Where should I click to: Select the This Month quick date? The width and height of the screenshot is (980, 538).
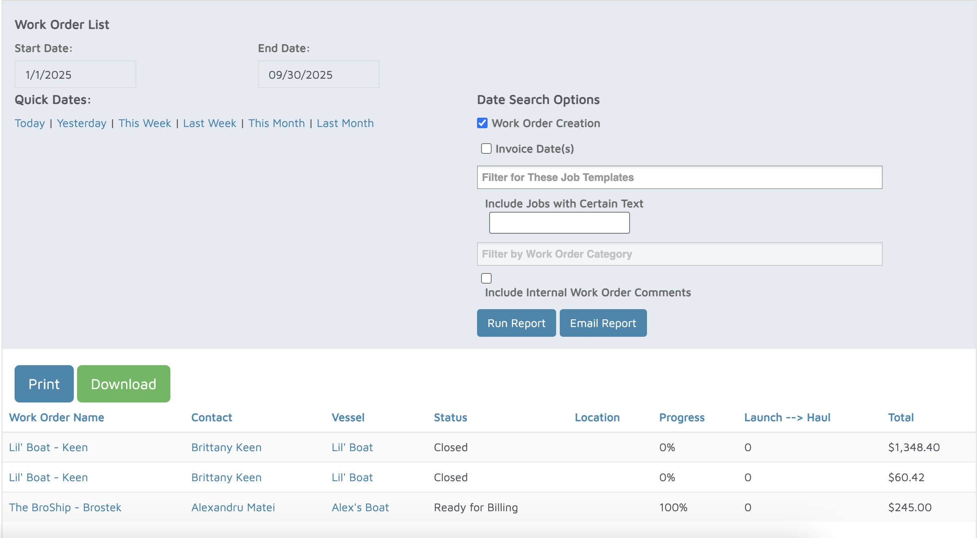pyautogui.click(x=276, y=123)
